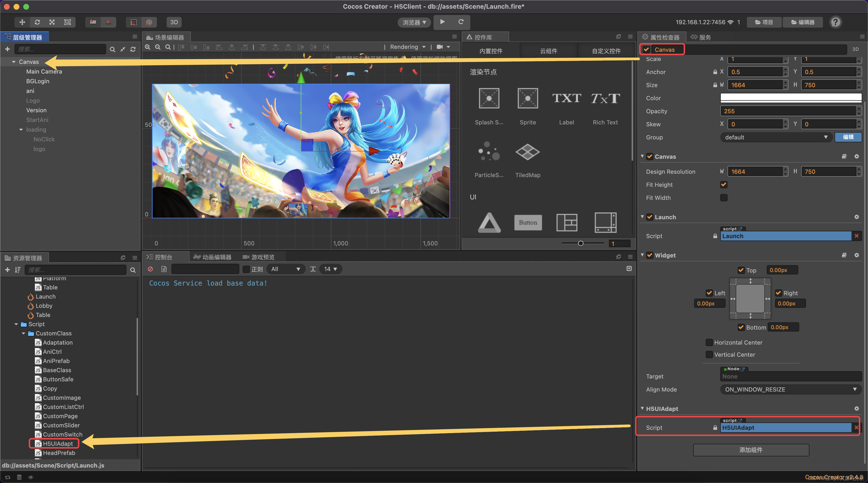The width and height of the screenshot is (868, 483).
Task: Add the Button UI control
Action: click(x=528, y=222)
